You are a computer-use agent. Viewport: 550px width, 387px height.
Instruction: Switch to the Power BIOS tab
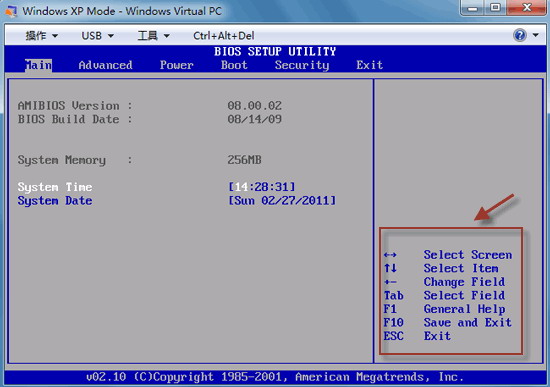[x=176, y=65]
